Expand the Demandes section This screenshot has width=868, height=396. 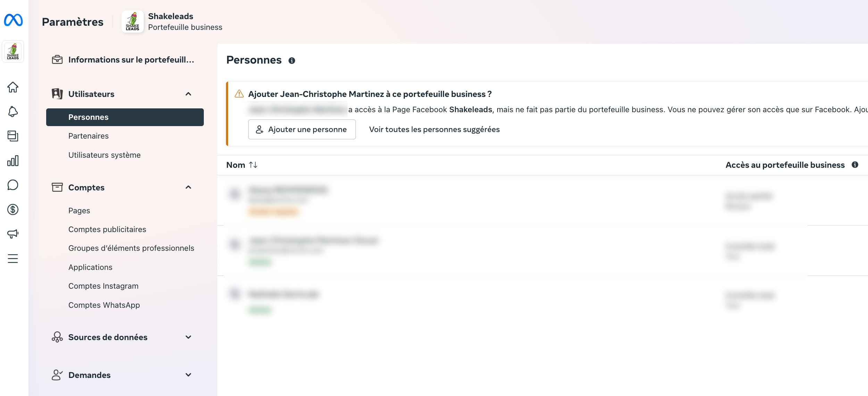[189, 375]
